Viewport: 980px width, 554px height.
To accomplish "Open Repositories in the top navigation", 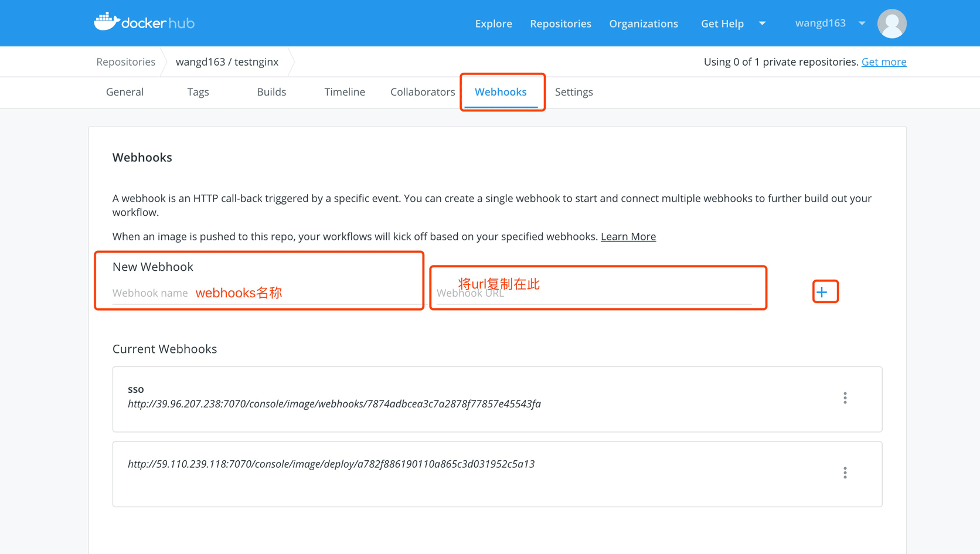I will (560, 23).
